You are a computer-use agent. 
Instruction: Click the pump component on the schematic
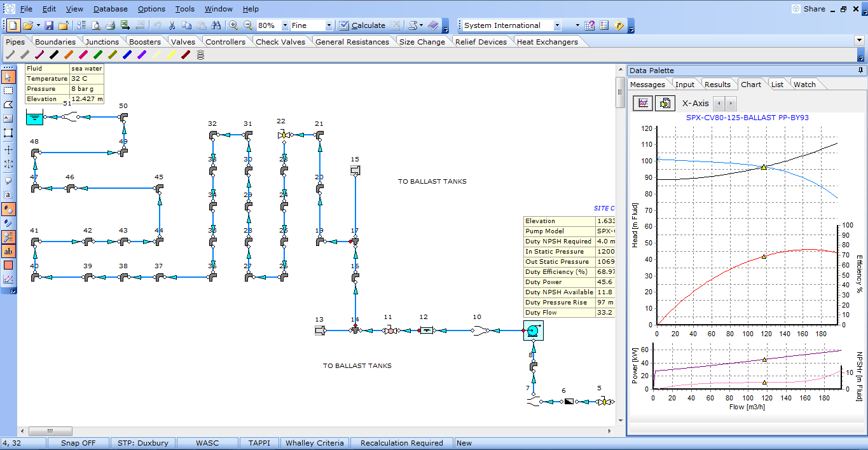pyautogui.click(x=533, y=331)
